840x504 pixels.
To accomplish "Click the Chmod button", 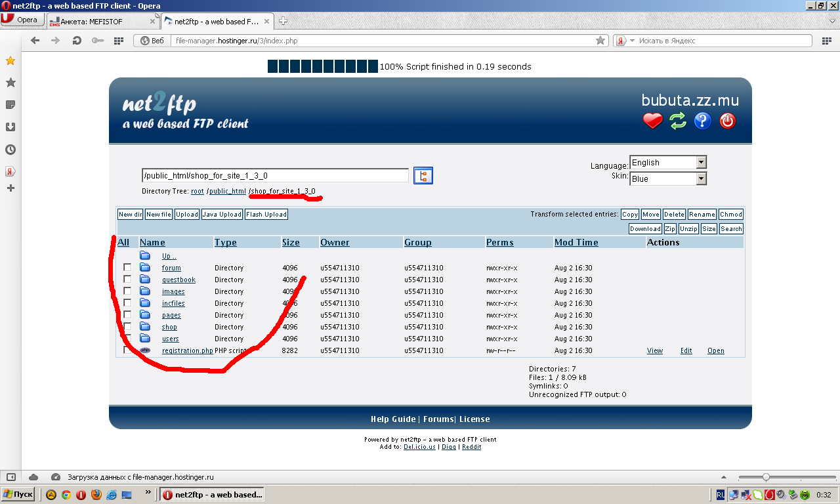I will 730,215.
